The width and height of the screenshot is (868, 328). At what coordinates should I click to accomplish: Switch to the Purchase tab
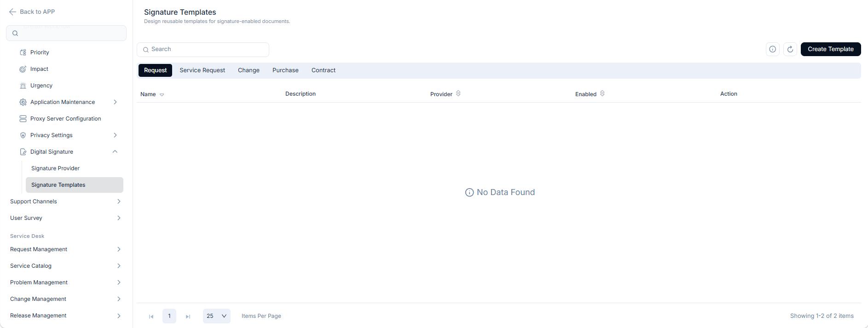tap(285, 70)
